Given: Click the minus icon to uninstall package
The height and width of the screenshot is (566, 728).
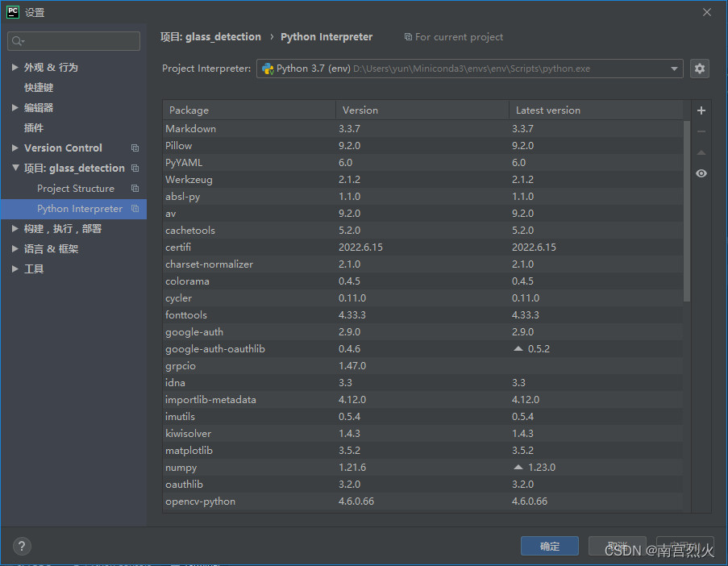Looking at the screenshot, I should (x=701, y=131).
